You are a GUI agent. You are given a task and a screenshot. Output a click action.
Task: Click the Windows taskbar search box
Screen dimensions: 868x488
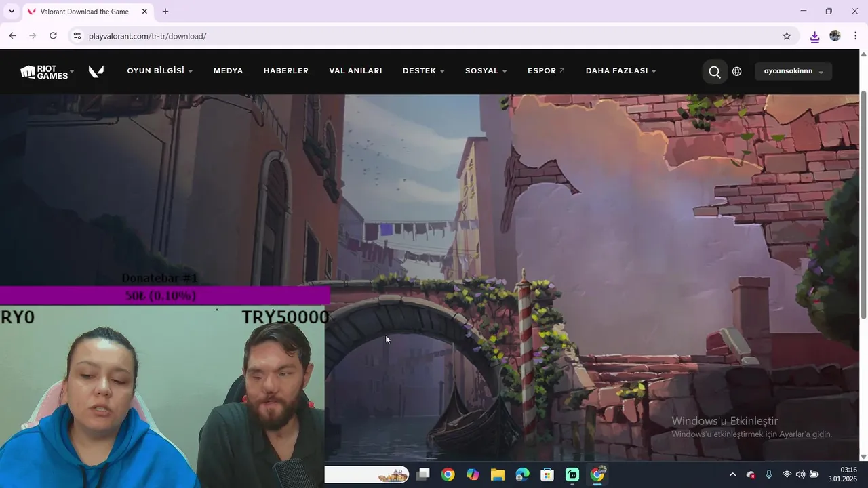click(366, 474)
